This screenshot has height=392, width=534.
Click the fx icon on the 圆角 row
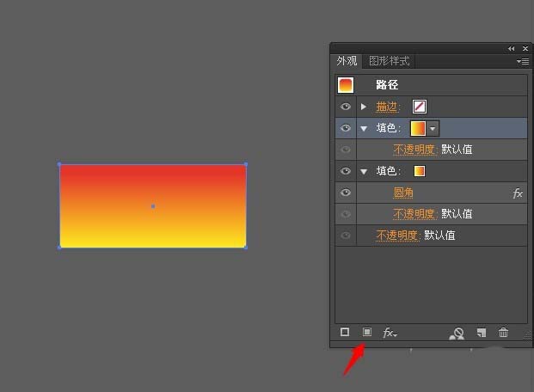coord(518,193)
